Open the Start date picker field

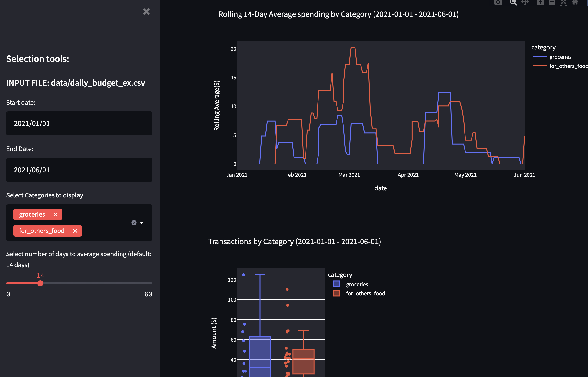coord(79,123)
